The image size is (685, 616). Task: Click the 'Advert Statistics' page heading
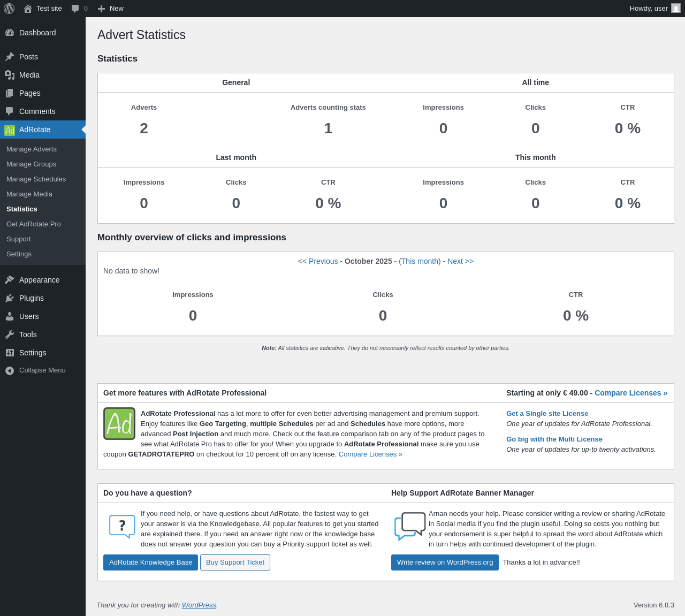(x=141, y=35)
